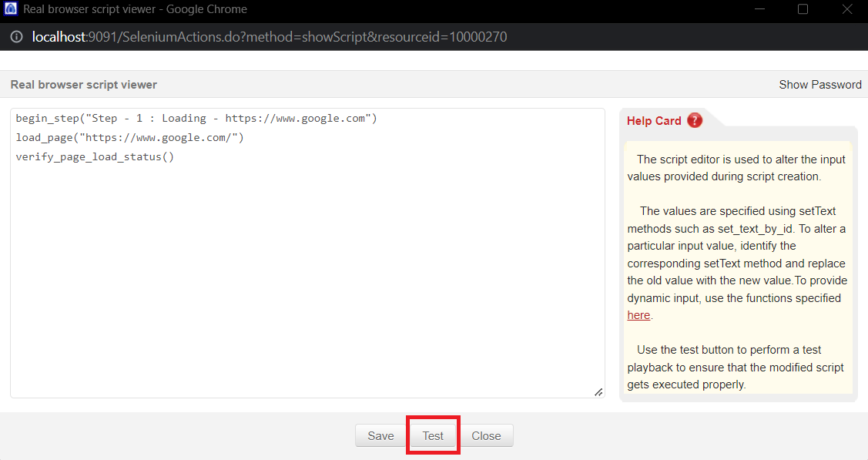Image resolution: width=868 pixels, height=460 pixels.
Task: Click the site information icon in address bar
Action: (17, 36)
